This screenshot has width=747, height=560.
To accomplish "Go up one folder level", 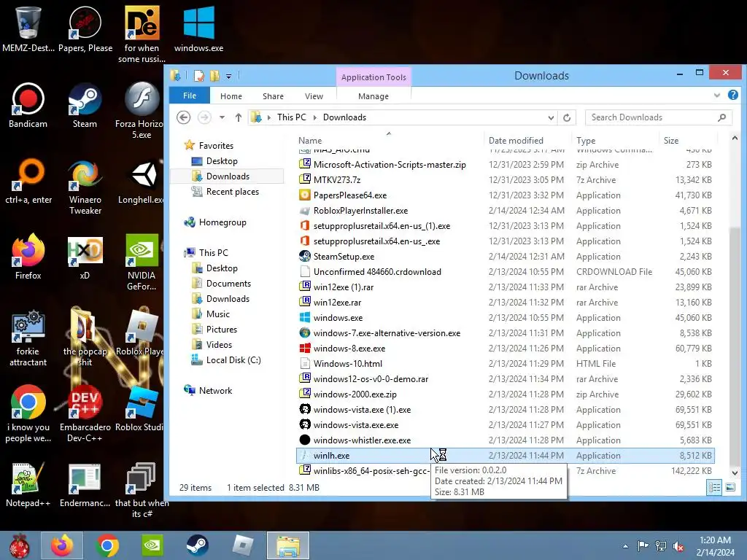I will coord(239,117).
